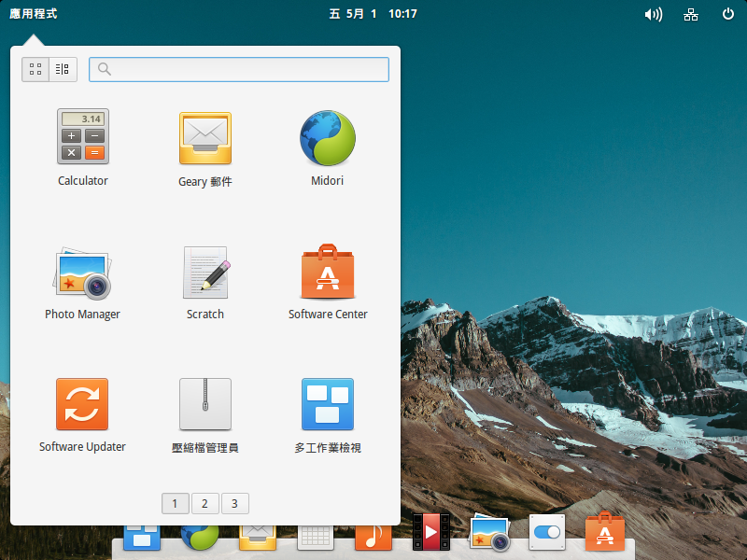747x560 pixels.
Task: Open the multitasking view app icon
Action: (328, 404)
